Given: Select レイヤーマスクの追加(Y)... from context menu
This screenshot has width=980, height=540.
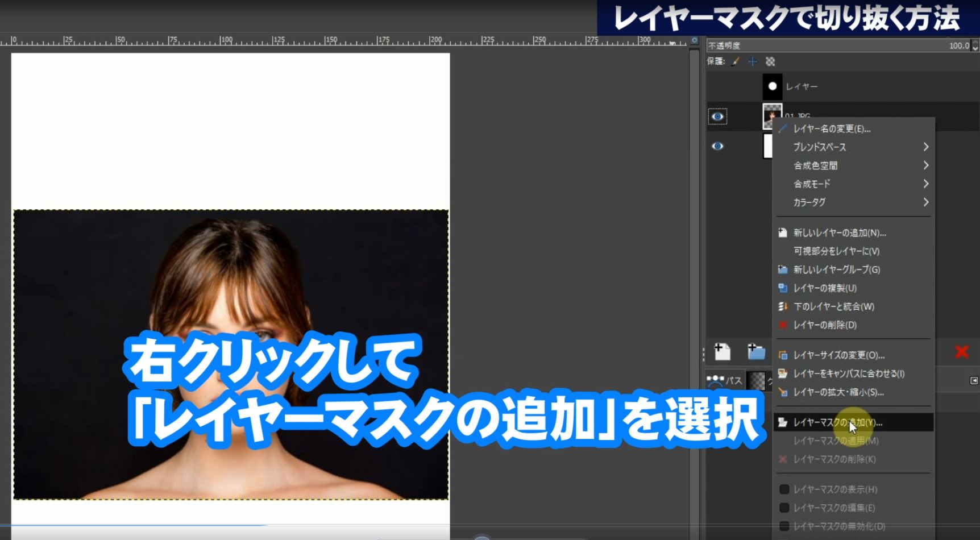Looking at the screenshot, I should [837, 422].
